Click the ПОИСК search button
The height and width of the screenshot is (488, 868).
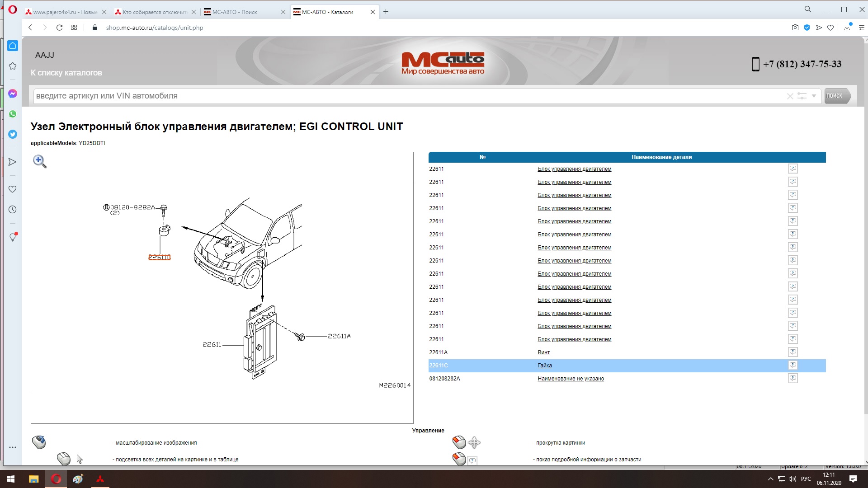(x=835, y=96)
